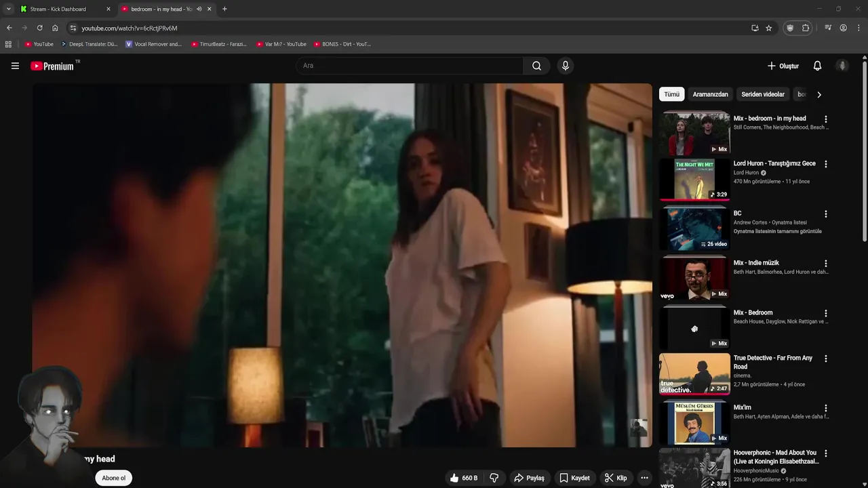Go back in browser history
The image size is (868, 488).
tap(9, 28)
